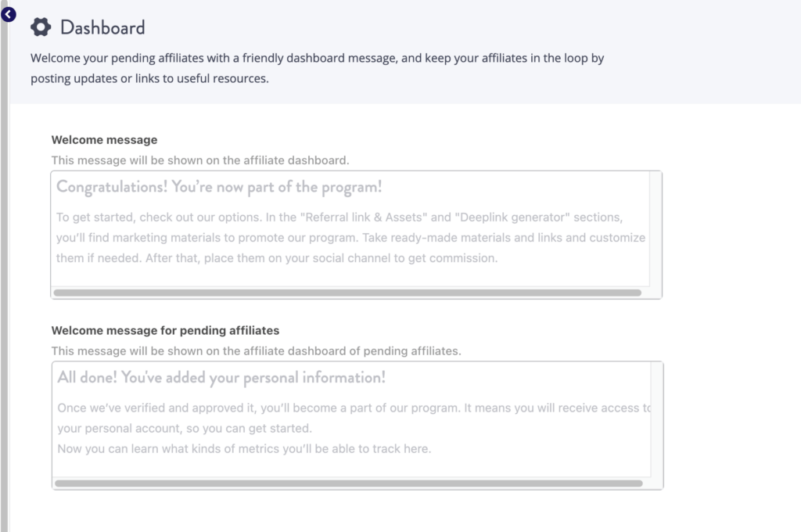Viewport: 801px width, 532px height.
Task: Click "Welcome message for pending affiliates" label
Action: tap(165, 331)
